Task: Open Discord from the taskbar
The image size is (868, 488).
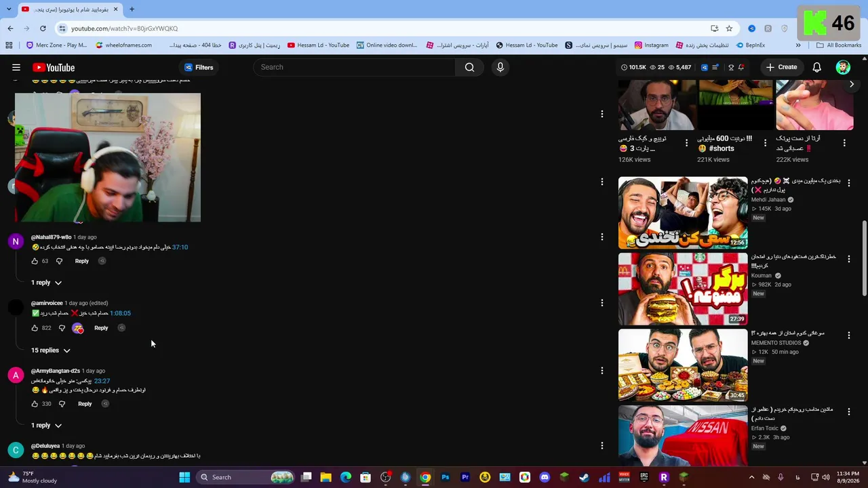Action: click(545, 477)
